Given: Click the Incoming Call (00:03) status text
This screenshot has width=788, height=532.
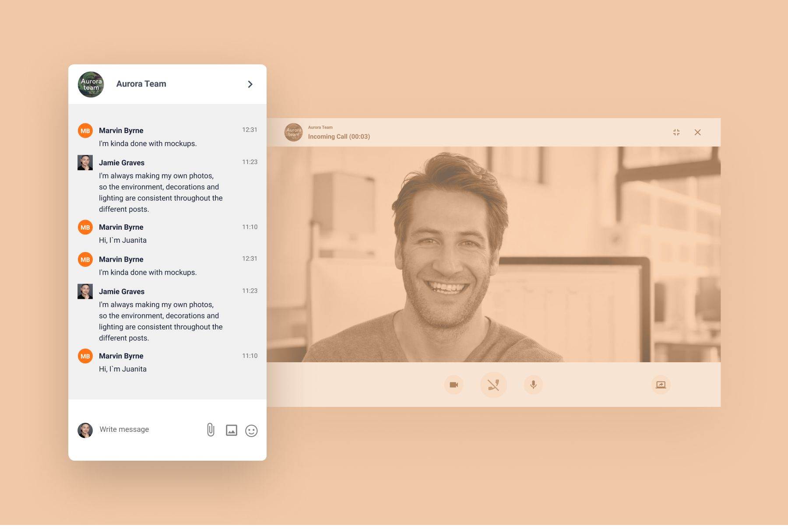Looking at the screenshot, I should pyautogui.click(x=339, y=136).
